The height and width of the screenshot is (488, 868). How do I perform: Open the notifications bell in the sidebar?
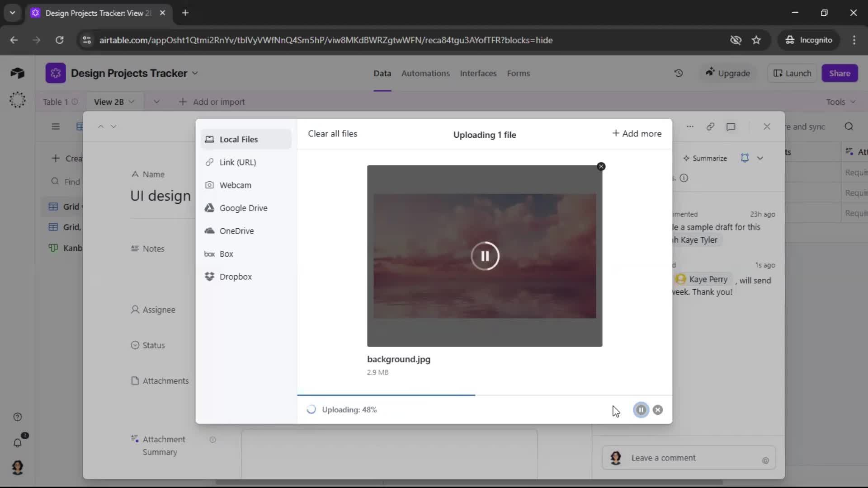tap(18, 443)
